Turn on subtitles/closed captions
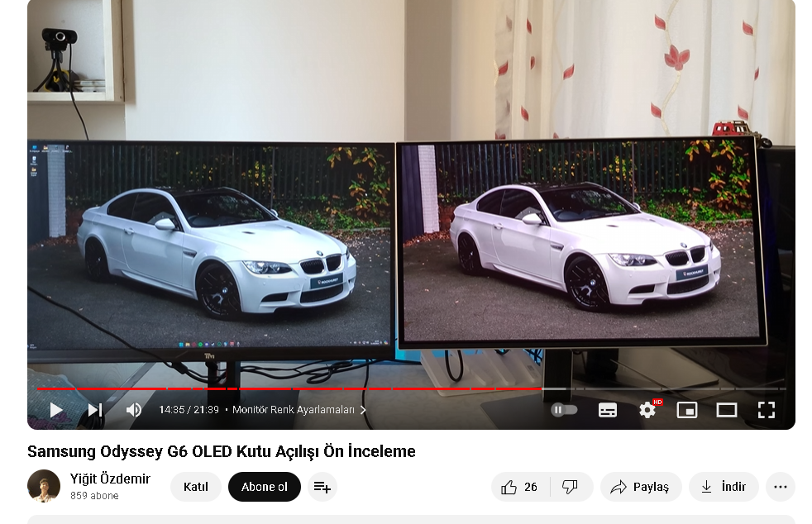Viewport: 812px width, 524px height. [x=608, y=410]
